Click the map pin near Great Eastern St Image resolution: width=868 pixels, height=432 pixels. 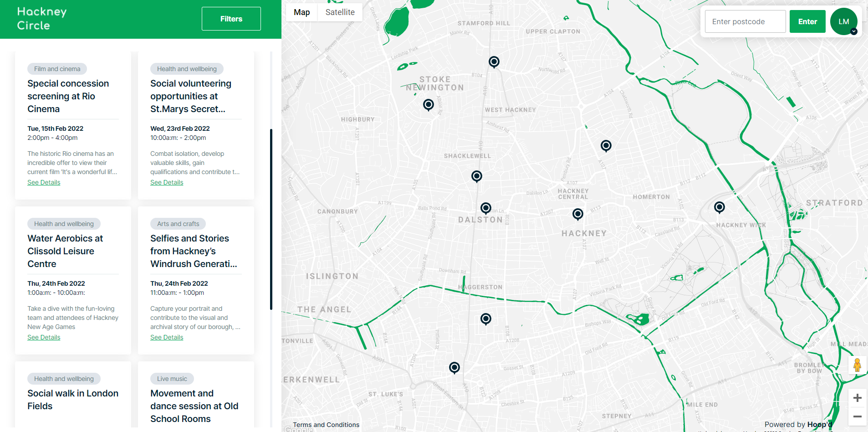pos(454,368)
